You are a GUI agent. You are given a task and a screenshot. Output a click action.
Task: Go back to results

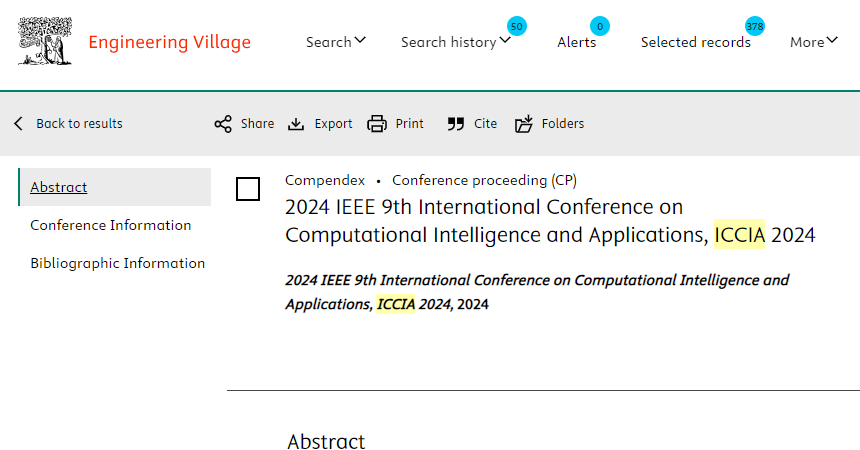pyautogui.click(x=79, y=123)
